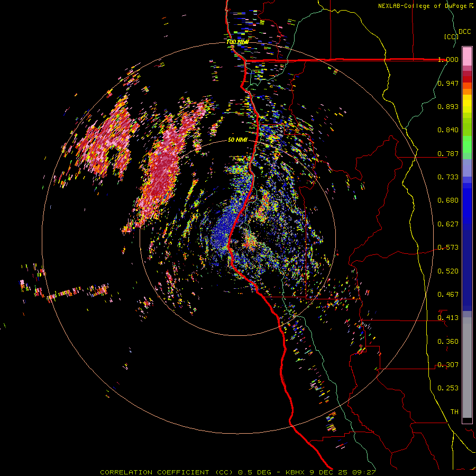Pick the dark red color bar segment

[x=467, y=79]
